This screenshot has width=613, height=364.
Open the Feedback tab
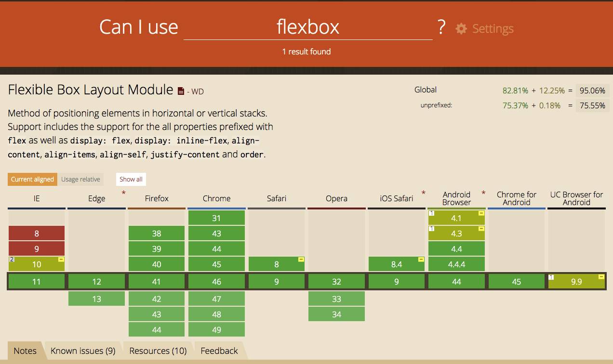click(219, 351)
